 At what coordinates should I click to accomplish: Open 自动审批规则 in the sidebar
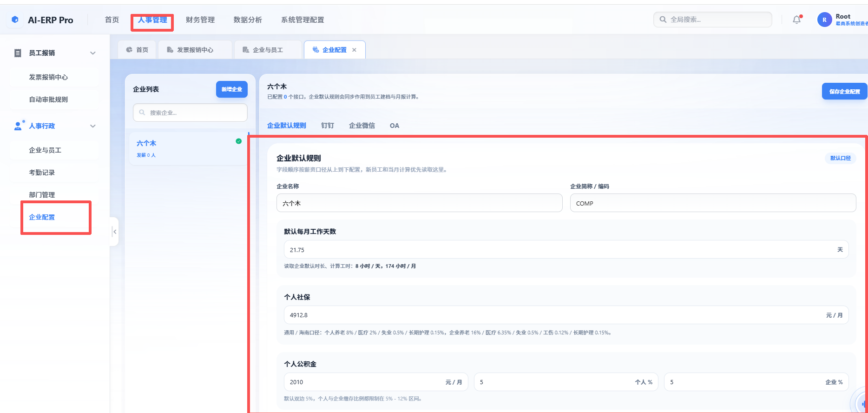pos(54,100)
